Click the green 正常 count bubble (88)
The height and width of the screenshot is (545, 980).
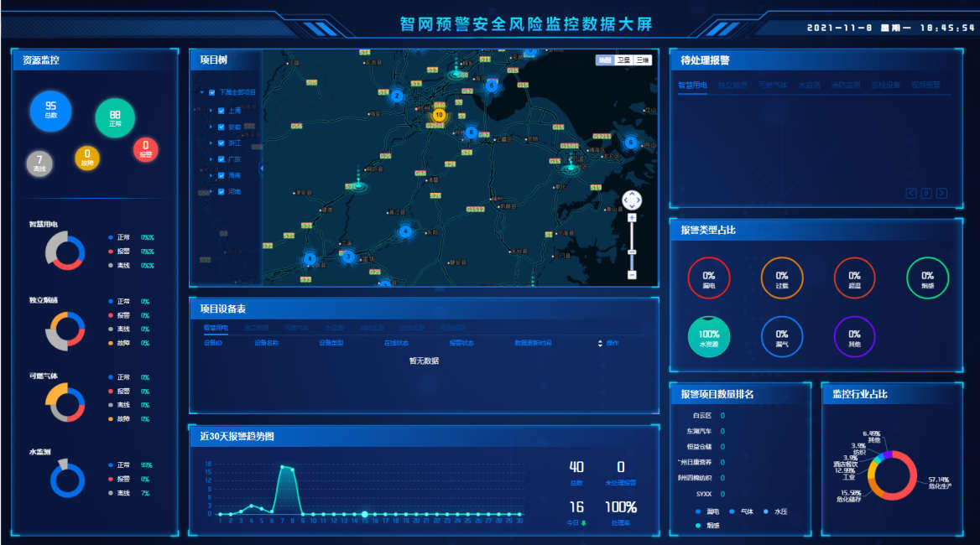coord(115,118)
